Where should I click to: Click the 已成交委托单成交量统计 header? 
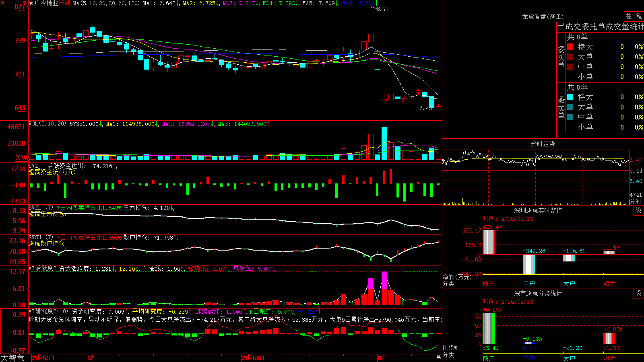pyautogui.click(x=601, y=27)
